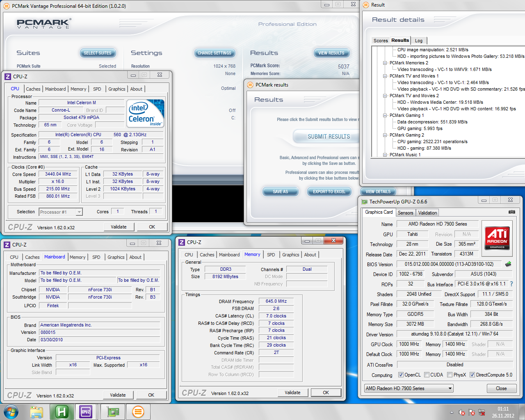Click the Core Speed 3440.04 MHz value

tap(58, 174)
